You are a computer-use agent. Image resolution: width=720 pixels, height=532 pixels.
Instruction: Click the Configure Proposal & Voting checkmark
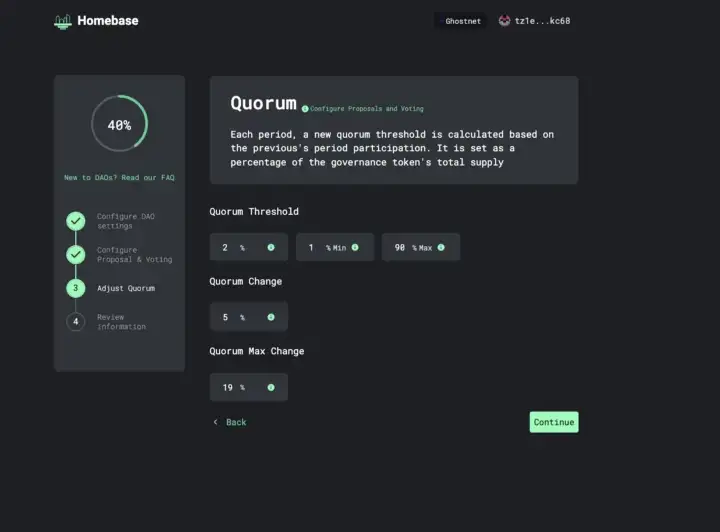pyautogui.click(x=75, y=255)
